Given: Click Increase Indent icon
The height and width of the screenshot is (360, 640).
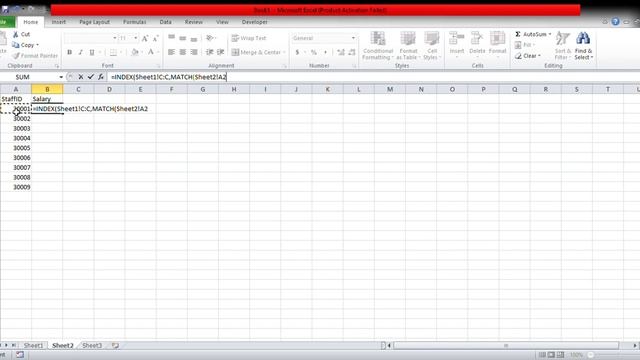Looking at the screenshot, I should click(x=220, y=52).
